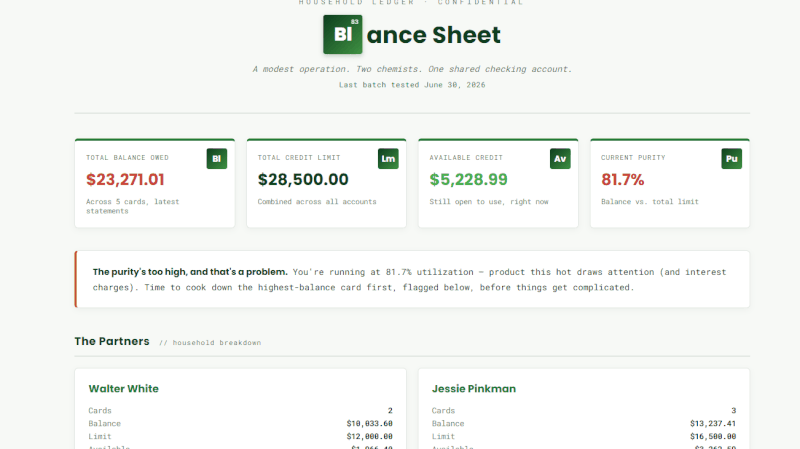The width and height of the screenshot is (800, 449).
Task: Click 'Balance vs. total limit' note
Action: click(649, 202)
